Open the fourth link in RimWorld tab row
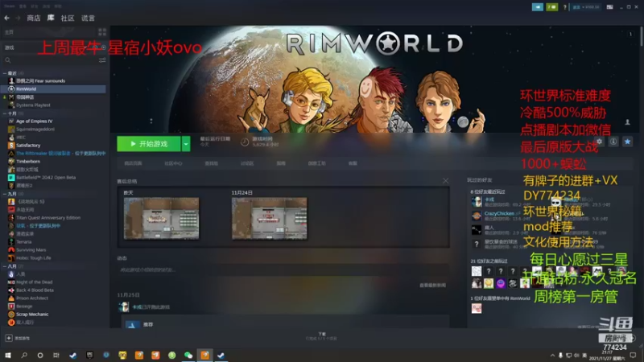Screen dimensions: 644x362 247,163
